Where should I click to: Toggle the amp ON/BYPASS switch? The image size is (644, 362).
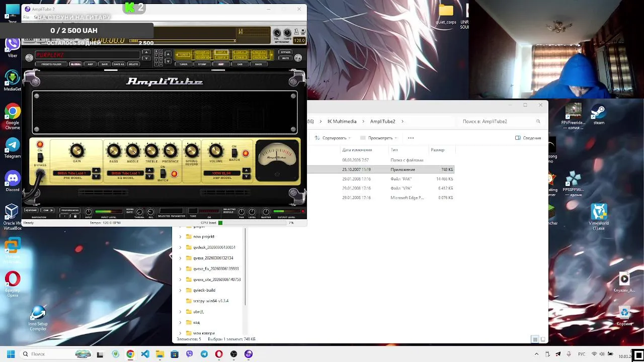click(40, 157)
